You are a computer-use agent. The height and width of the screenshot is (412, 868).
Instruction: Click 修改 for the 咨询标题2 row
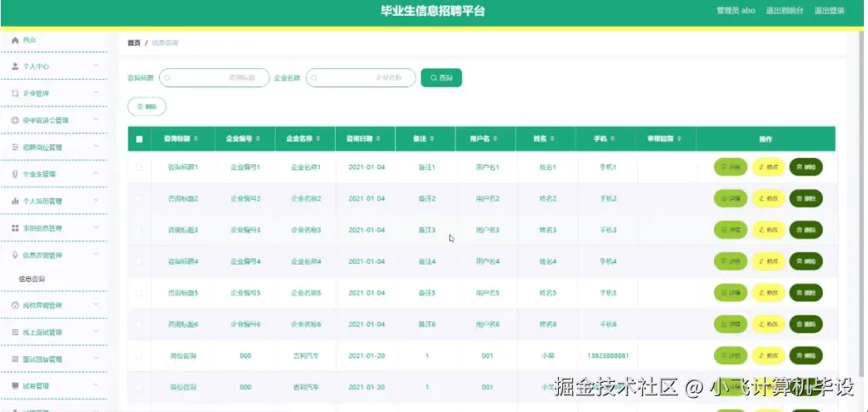tap(768, 199)
